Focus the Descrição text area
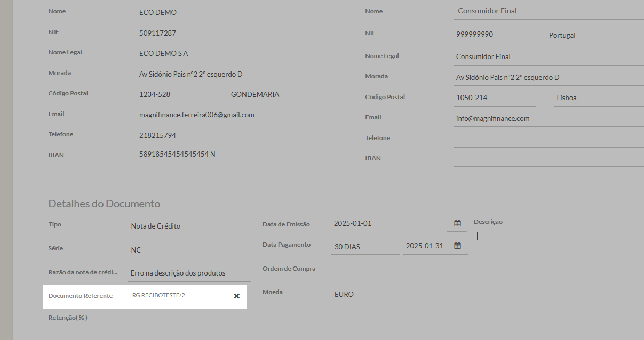 [x=558, y=238]
